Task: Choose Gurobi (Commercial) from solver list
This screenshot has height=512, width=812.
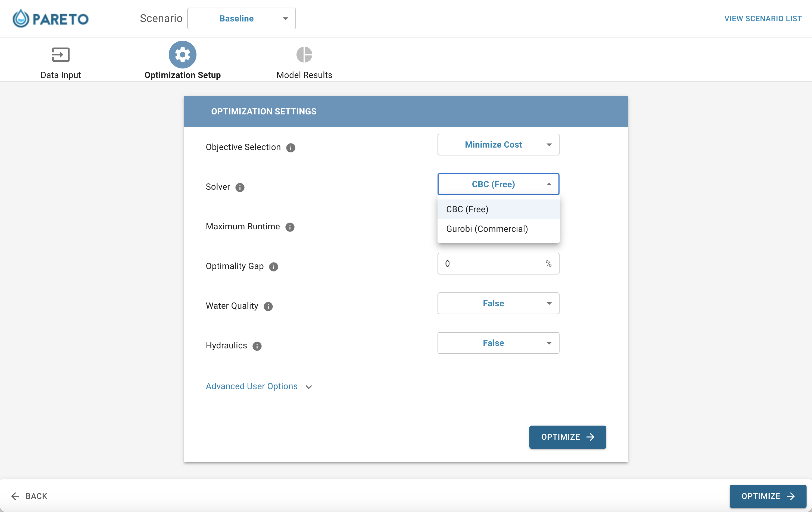Action: (498, 229)
